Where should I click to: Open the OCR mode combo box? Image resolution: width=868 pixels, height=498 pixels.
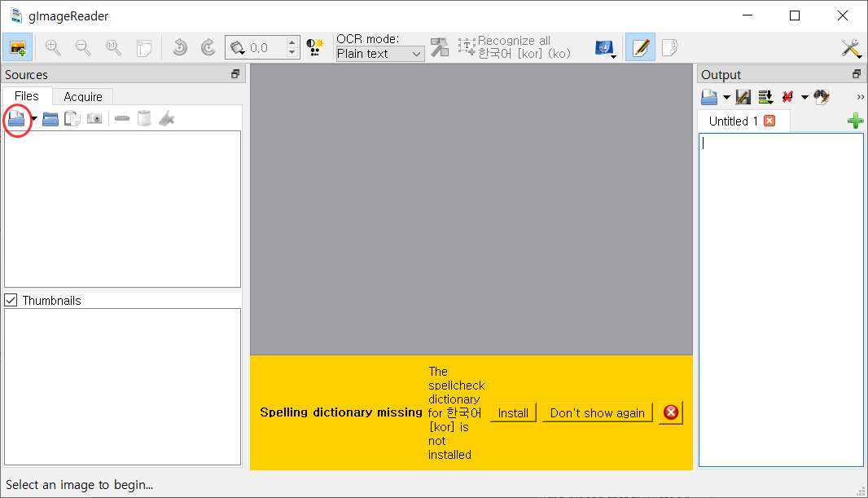pyautogui.click(x=379, y=54)
